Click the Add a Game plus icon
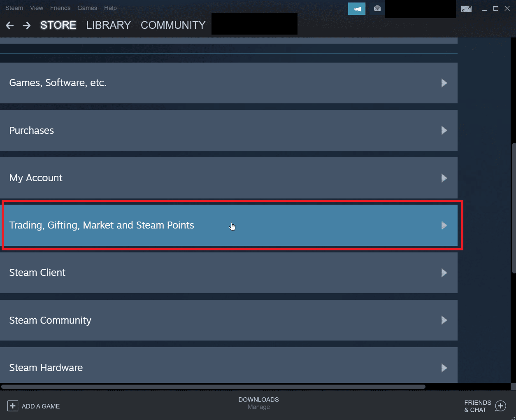Viewport: 516px width, 420px height. pos(13,406)
